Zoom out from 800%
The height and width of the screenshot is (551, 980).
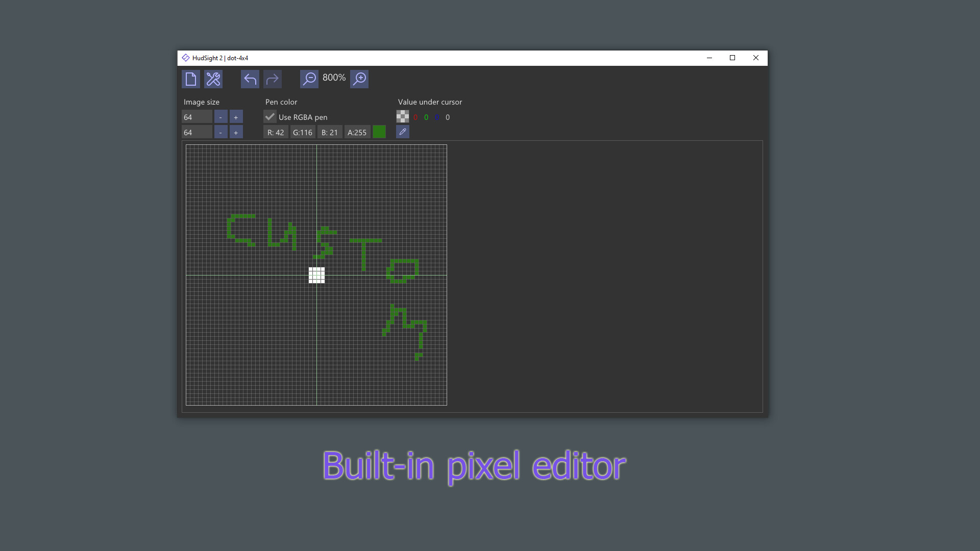click(x=309, y=79)
